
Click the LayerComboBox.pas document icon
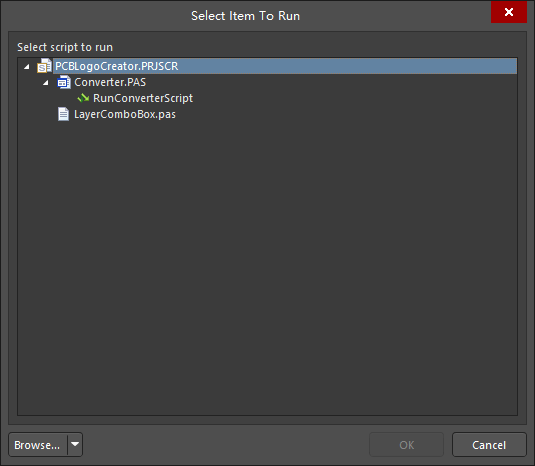[63, 114]
